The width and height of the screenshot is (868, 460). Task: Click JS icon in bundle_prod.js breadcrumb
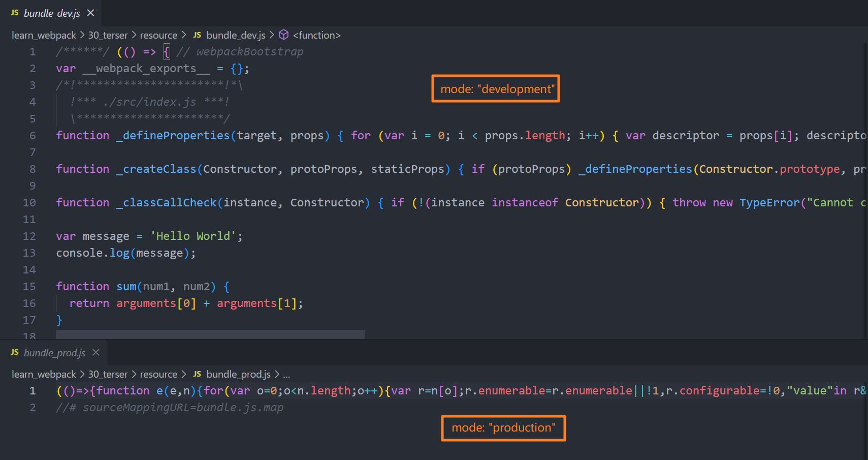pyautogui.click(x=197, y=374)
